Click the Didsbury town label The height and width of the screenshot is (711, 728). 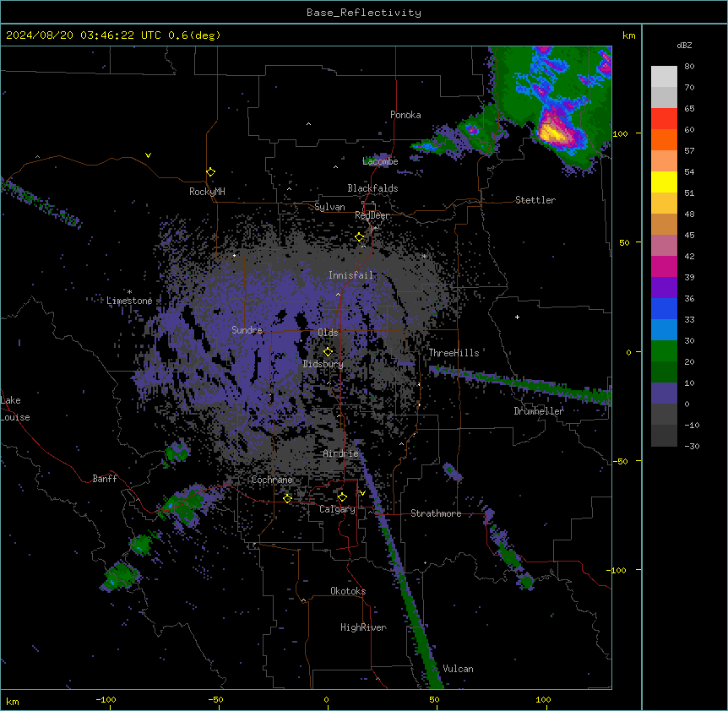[323, 364]
